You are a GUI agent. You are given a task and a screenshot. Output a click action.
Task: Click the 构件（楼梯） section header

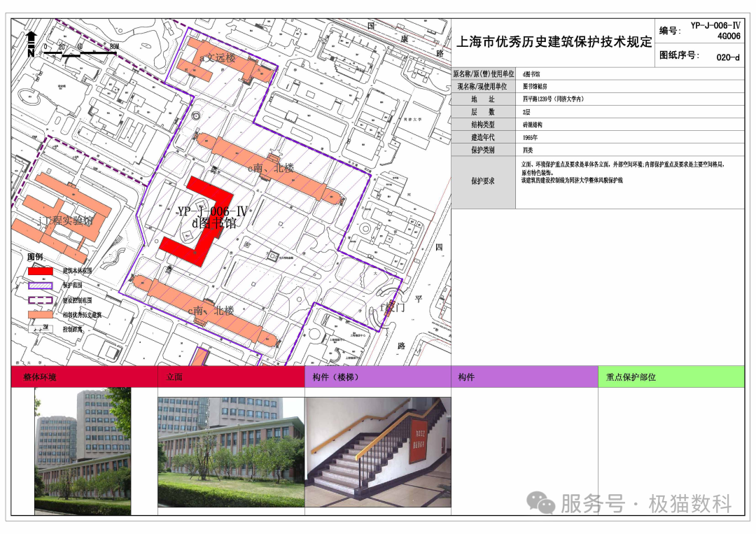coord(378,377)
